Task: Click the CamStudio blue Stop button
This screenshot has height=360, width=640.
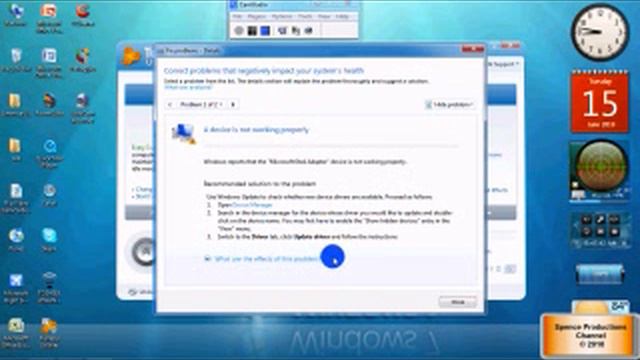Action: tap(265, 31)
